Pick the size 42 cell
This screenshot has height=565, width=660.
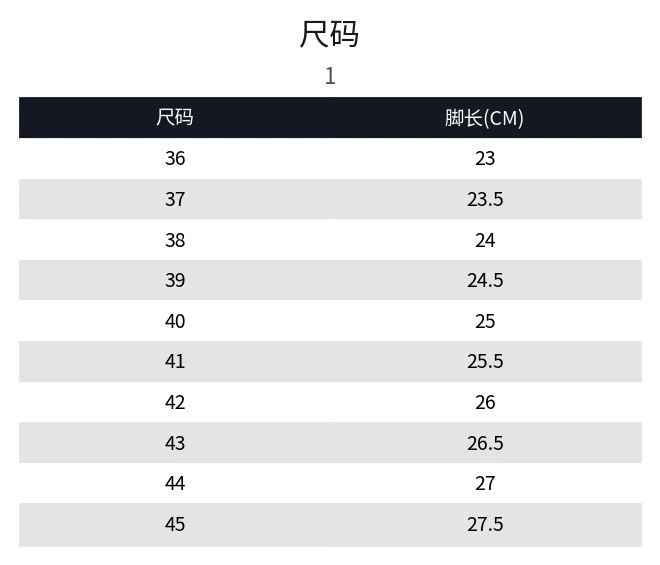(x=175, y=402)
